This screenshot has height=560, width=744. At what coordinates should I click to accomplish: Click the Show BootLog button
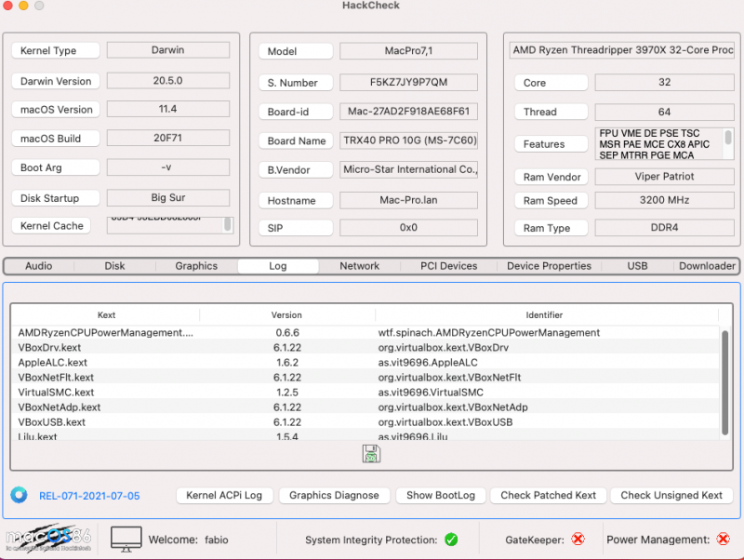point(439,495)
